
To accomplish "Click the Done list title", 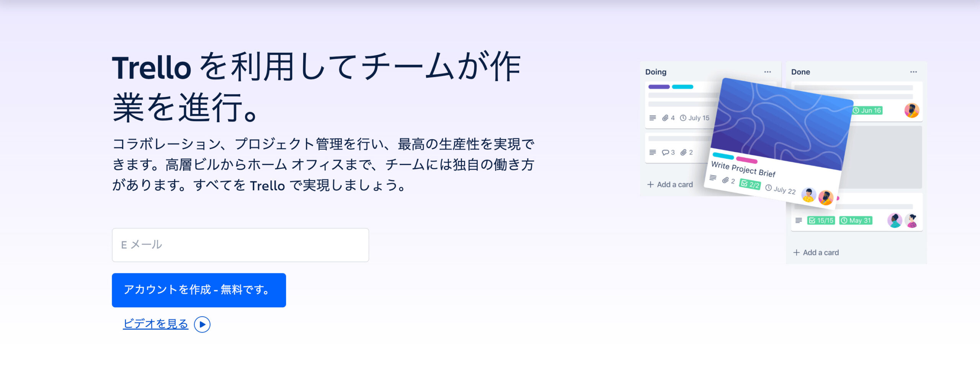I will tap(800, 72).
